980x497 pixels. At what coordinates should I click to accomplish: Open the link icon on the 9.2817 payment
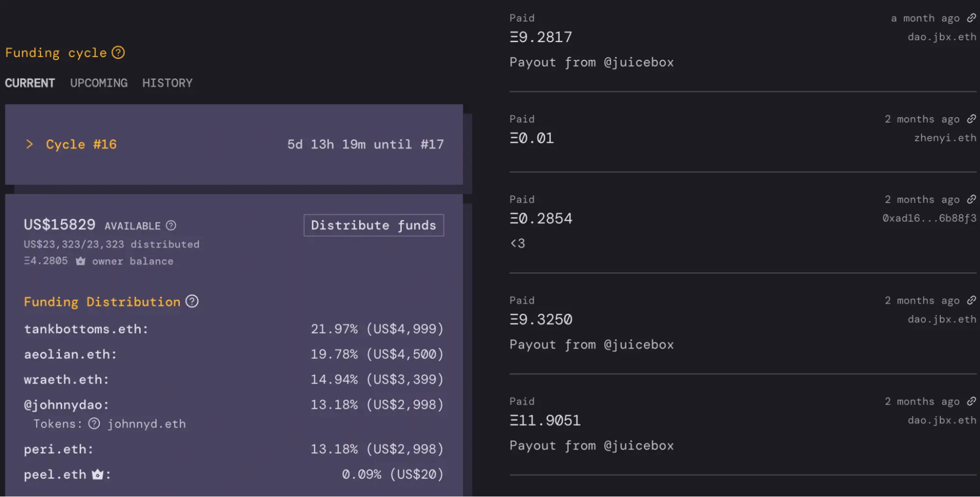[971, 18]
